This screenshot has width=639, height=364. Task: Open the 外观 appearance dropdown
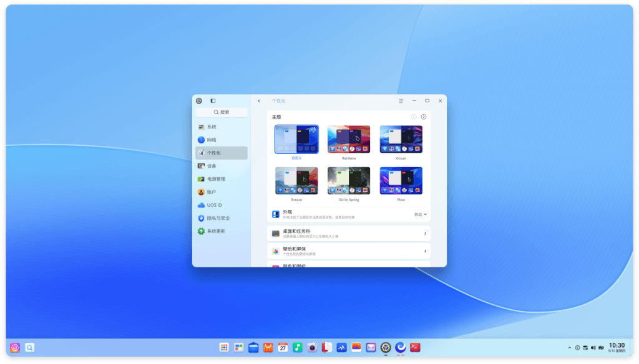point(421,214)
